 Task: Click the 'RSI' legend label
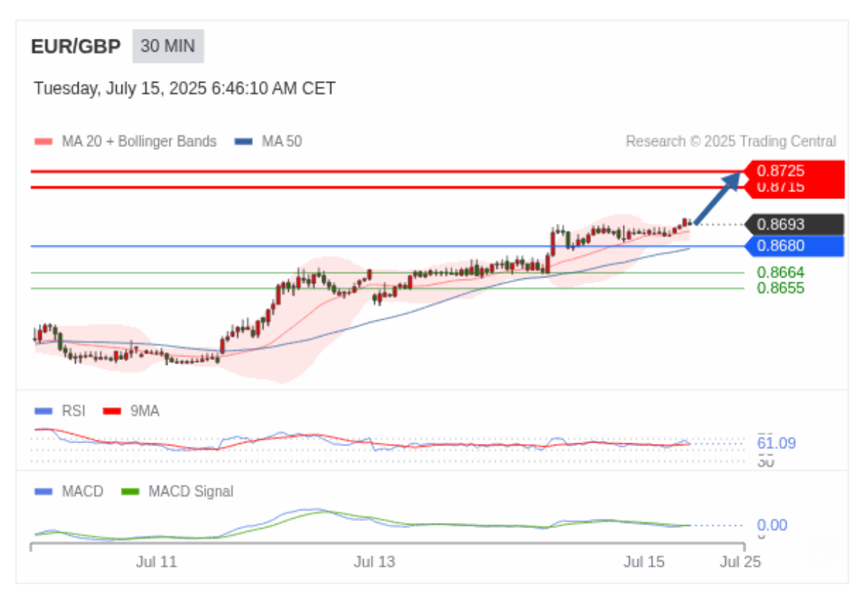[x=74, y=411]
